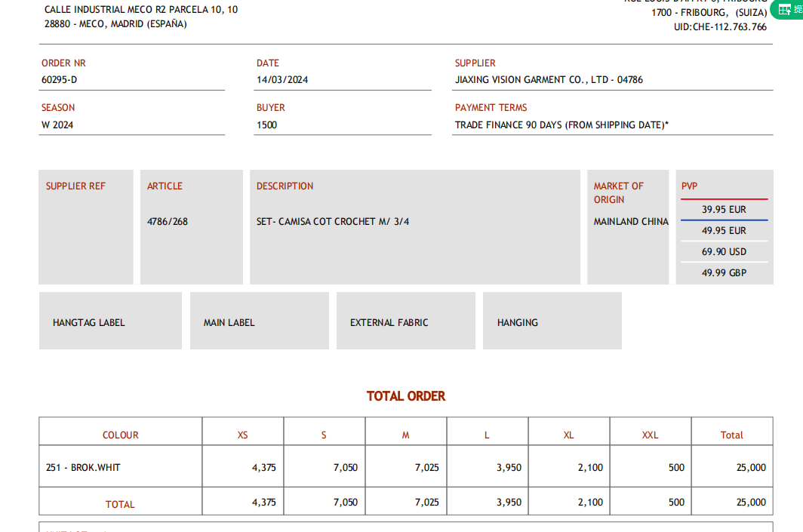The image size is (803, 532).
Task: Select the TOTAL ORDER heading
Action: click(406, 396)
